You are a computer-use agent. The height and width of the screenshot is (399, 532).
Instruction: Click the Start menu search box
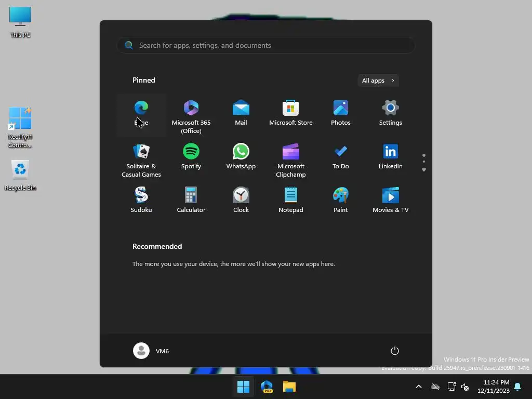click(x=265, y=45)
